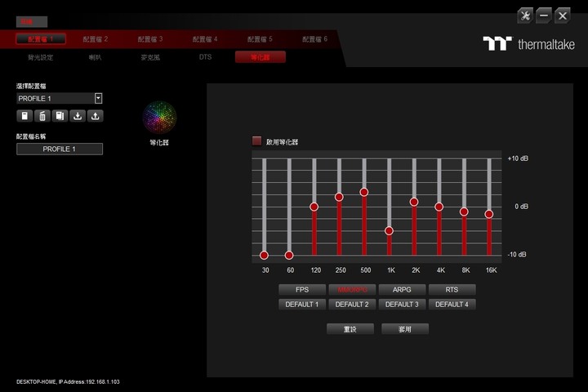
Task: Apply the FPS equalizer preset
Action: tap(302, 290)
